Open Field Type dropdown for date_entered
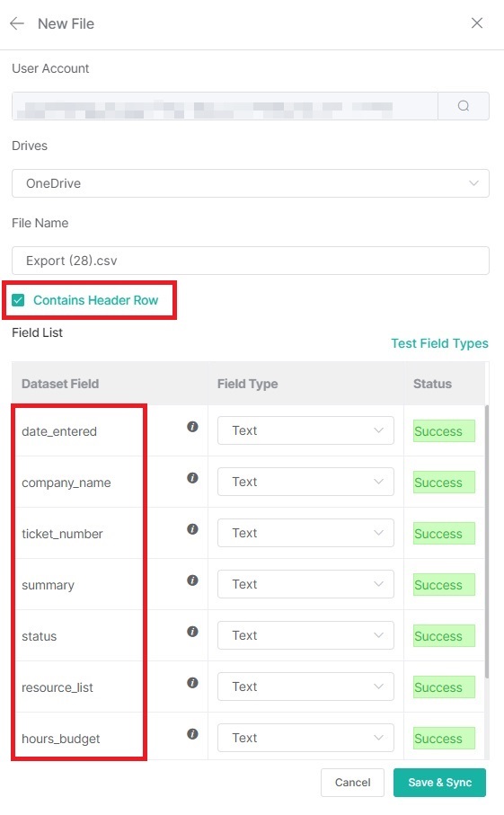The height and width of the screenshot is (815, 504). [x=305, y=430]
